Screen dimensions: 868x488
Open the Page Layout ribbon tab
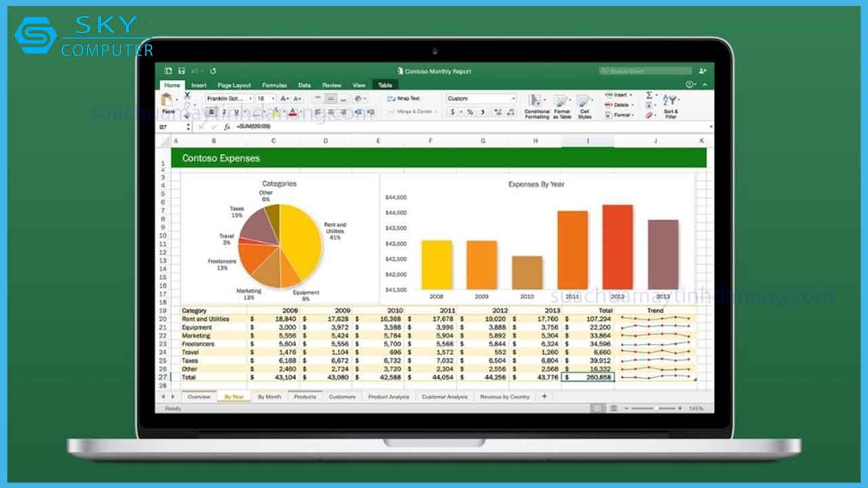[234, 85]
